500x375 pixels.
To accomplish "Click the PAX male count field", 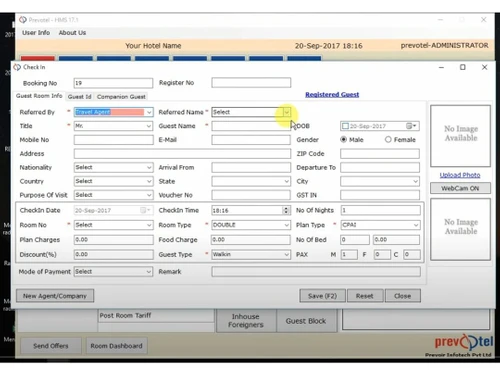I will click(349, 254).
